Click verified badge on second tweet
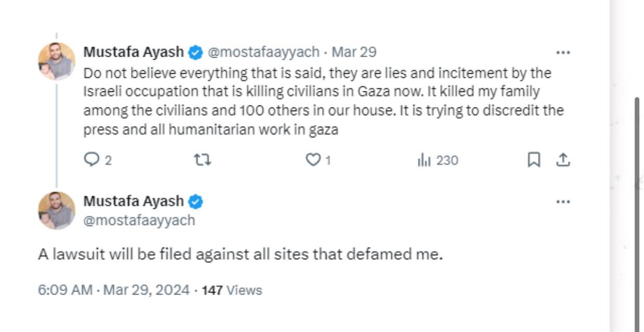The width and height of the screenshot is (644, 332). 195,201
